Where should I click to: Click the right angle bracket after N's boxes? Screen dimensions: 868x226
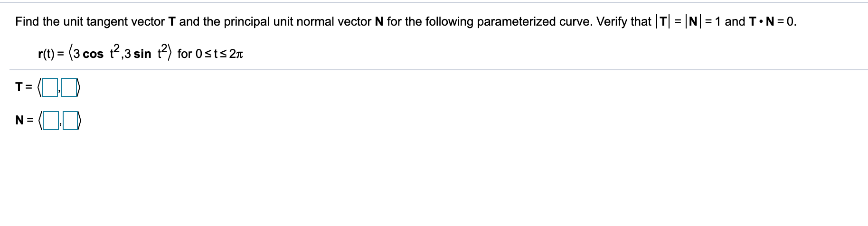point(80,122)
